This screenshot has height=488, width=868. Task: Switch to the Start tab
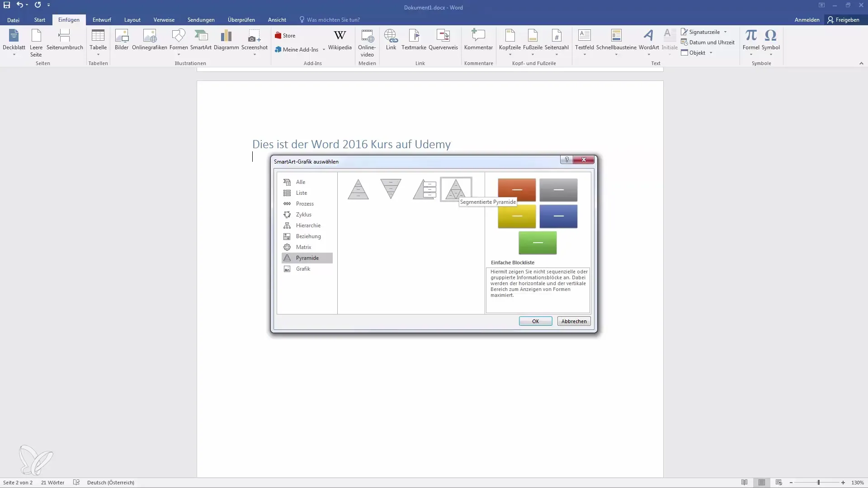click(x=39, y=20)
